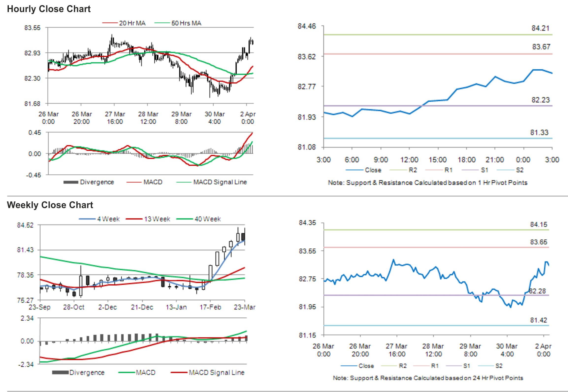Click the 13-Jan date label
Image resolution: width=568 pixels, height=392 pixels.
coord(176,307)
